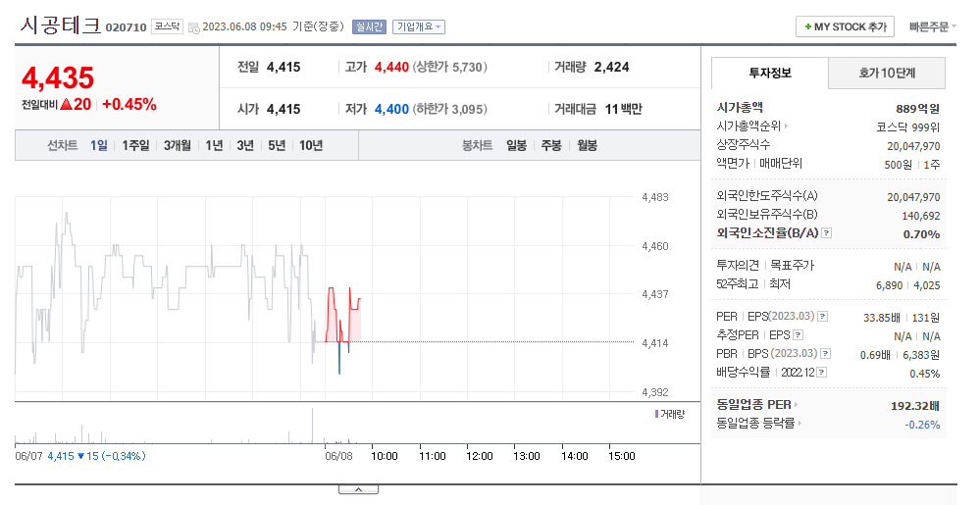Viewport: 980px width, 505px height.
Task: Click 4,460 price axis label
Action: [x=655, y=246]
